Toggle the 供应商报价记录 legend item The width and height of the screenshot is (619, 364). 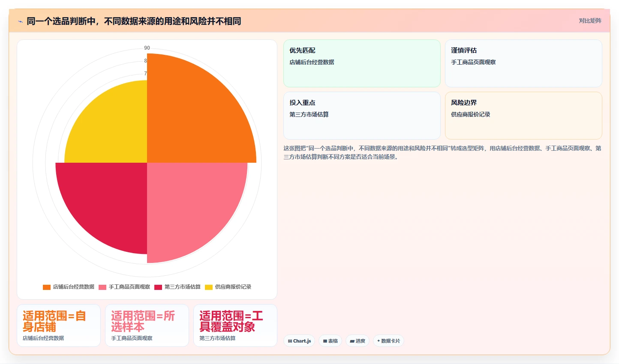[x=228, y=287]
